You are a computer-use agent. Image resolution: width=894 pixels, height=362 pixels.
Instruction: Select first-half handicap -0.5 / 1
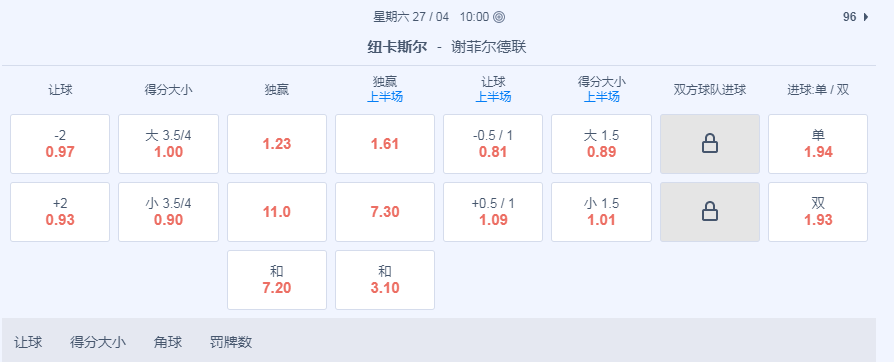pos(493,144)
